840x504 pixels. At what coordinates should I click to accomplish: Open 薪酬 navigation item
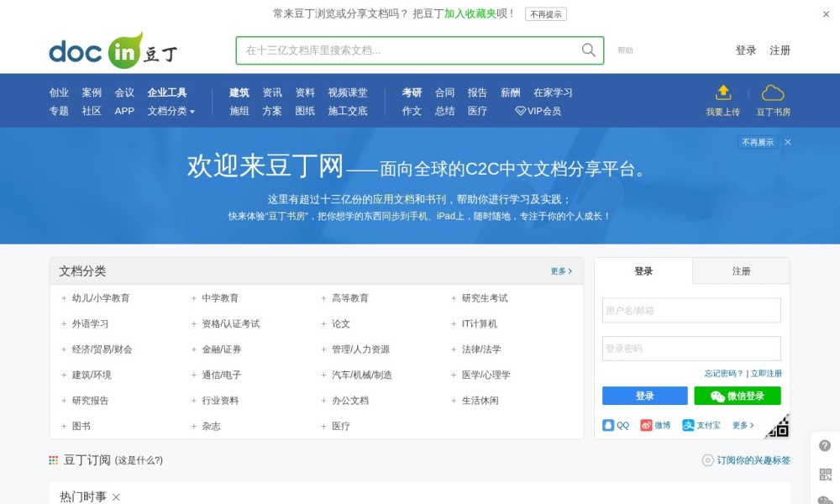[x=511, y=92]
